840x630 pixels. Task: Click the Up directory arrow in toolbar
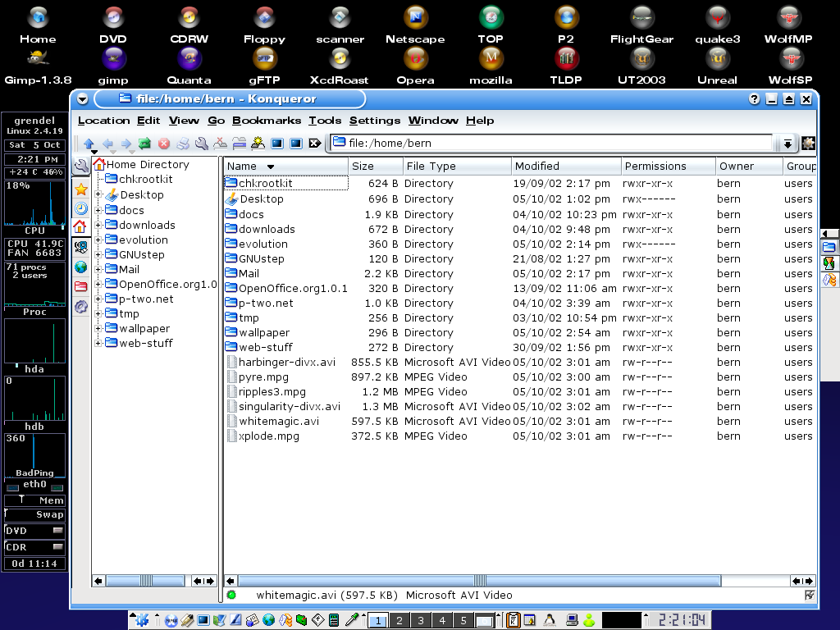tap(89, 144)
